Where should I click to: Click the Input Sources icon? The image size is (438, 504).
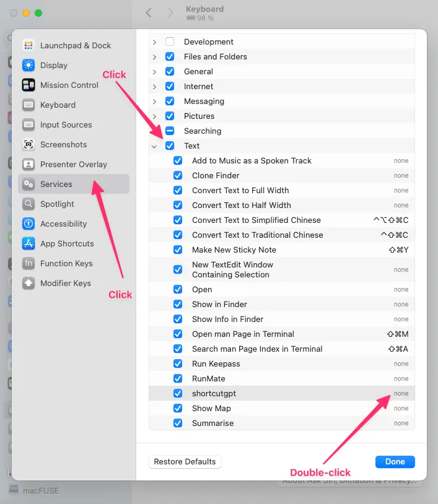click(28, 124)
